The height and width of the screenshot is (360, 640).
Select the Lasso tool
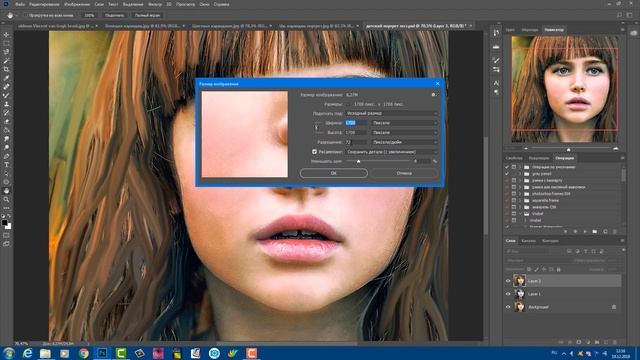[x=7, y=52]
